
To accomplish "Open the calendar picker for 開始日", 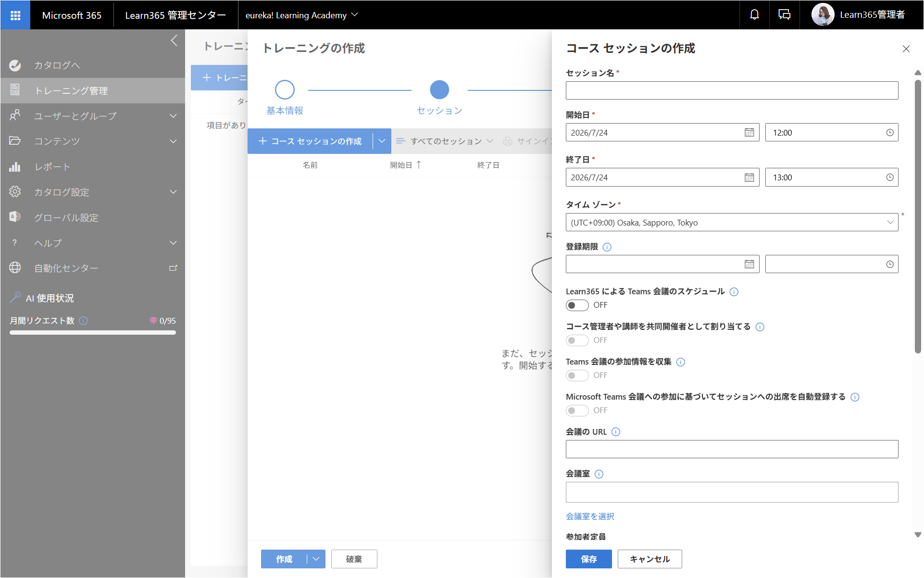I will click(x=749, y=133).
